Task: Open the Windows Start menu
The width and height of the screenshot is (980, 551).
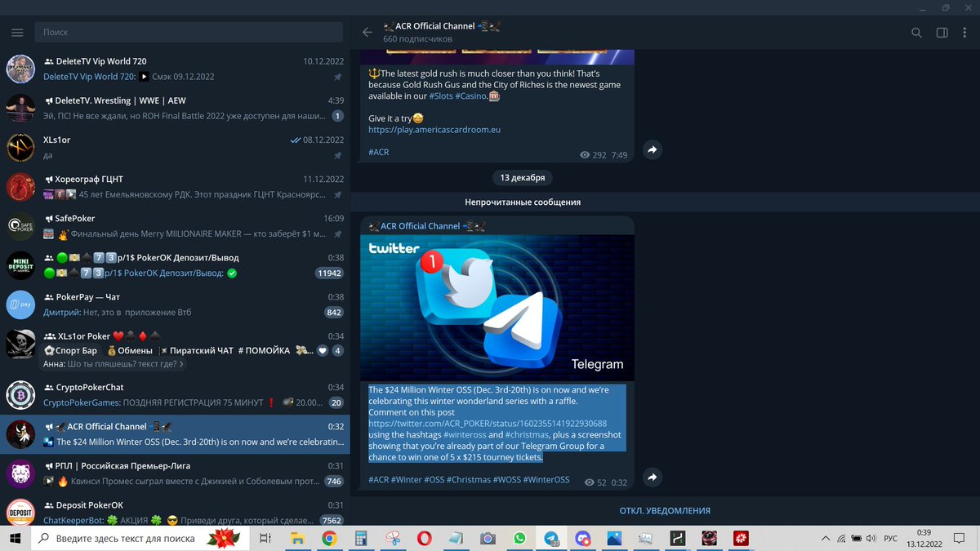Action: point(15,539)
